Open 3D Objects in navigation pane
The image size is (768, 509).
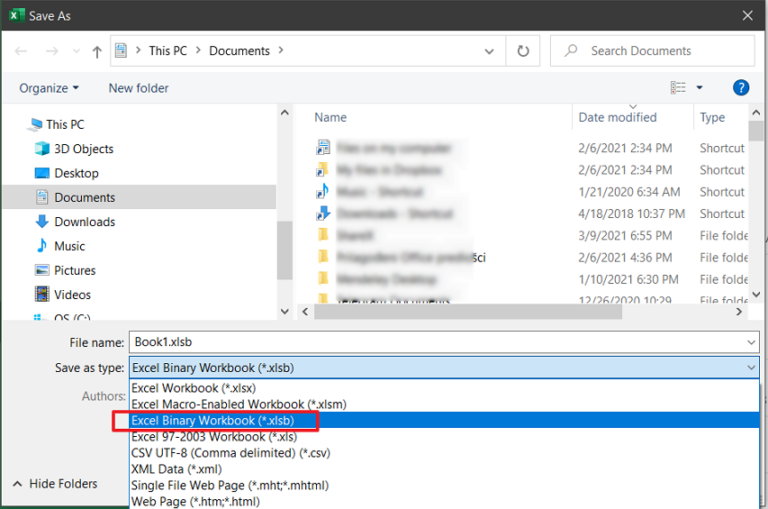click(74, 149)
